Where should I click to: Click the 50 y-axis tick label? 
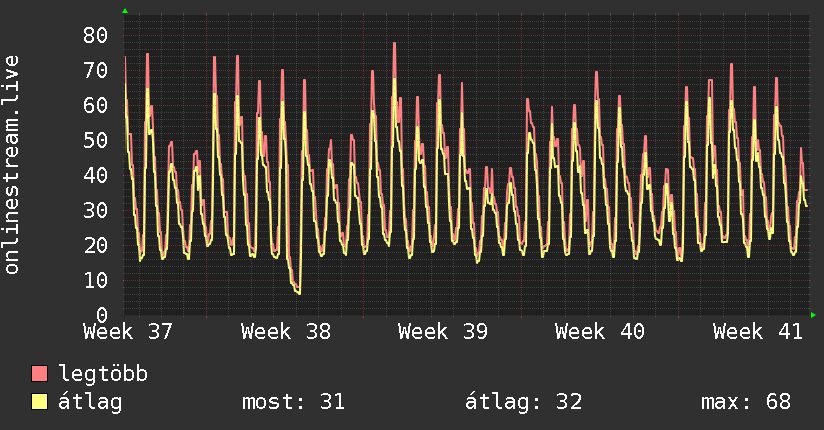click(x=96, y=140)
